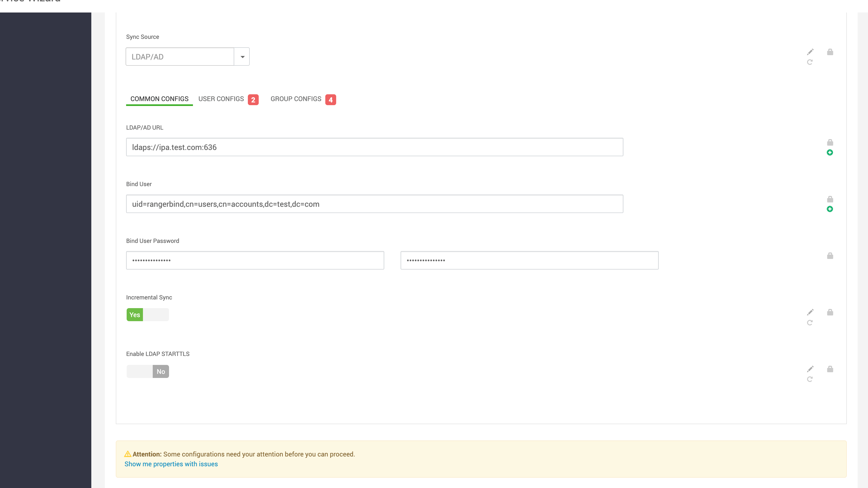Click the LDAP/AD URL input field
The image size is (868, 488).
click(374, 147)
